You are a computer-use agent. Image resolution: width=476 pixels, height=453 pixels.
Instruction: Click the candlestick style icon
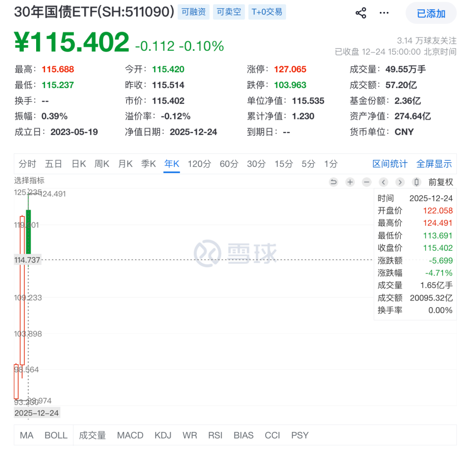416,182
